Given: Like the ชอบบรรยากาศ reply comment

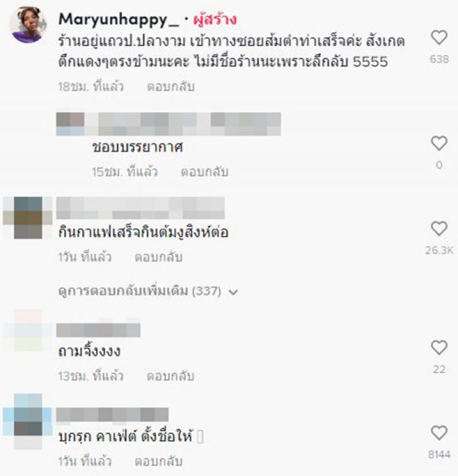Looking at the screenshot, I should pos(439,144).
